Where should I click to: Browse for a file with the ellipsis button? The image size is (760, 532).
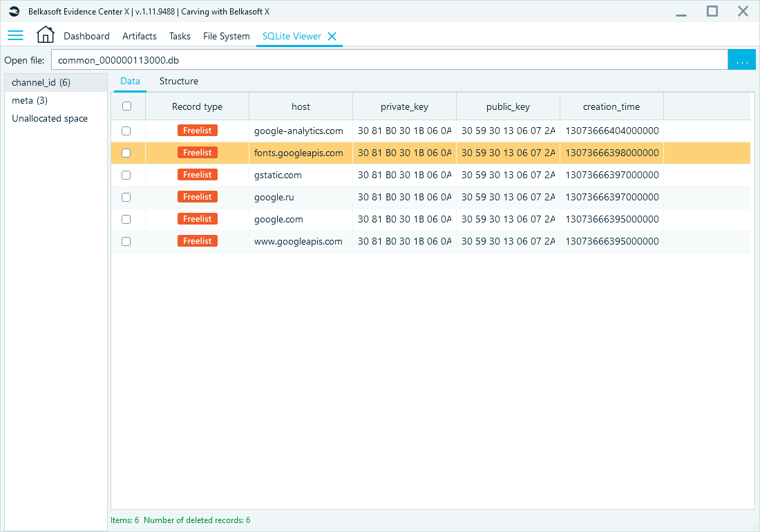coord(741,60)
